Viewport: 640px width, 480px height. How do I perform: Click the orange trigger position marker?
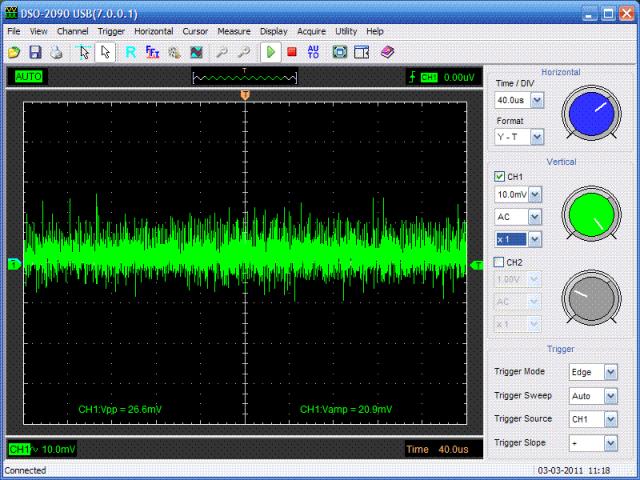245,93
